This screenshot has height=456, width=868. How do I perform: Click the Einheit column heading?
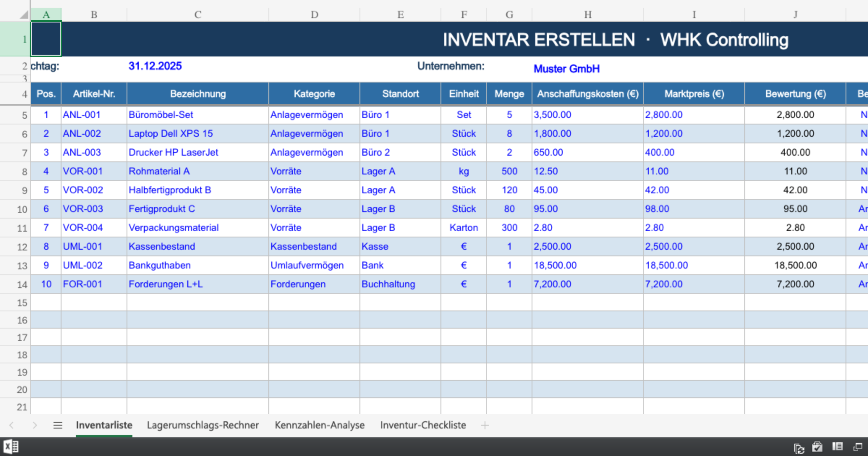[464, 94]
